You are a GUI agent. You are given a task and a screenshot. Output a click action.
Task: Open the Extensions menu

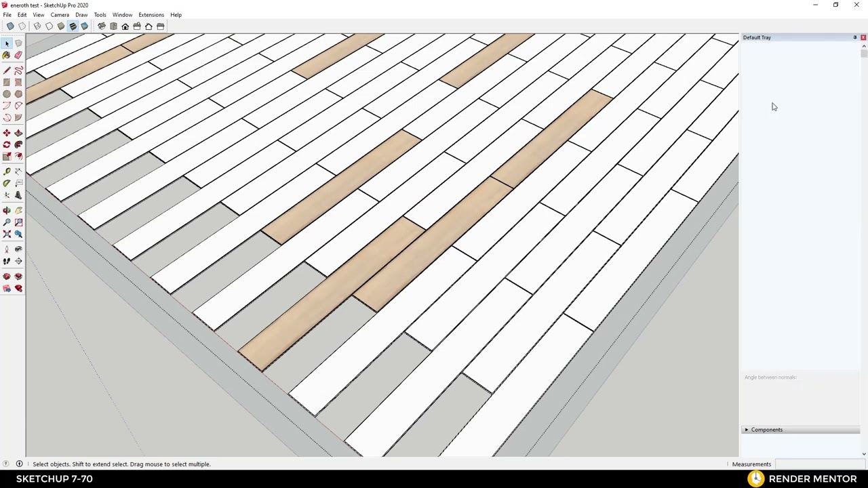(151, 15)
